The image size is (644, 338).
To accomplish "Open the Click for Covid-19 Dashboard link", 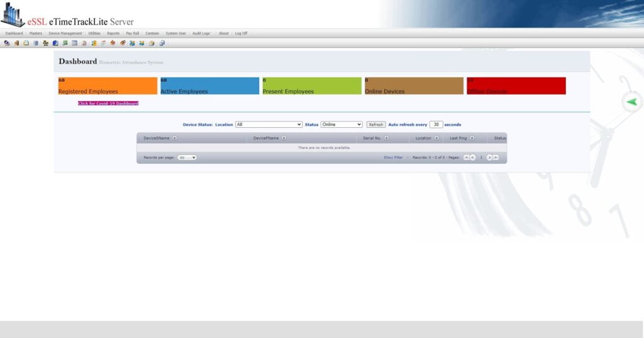I will [x=108, y=103].
